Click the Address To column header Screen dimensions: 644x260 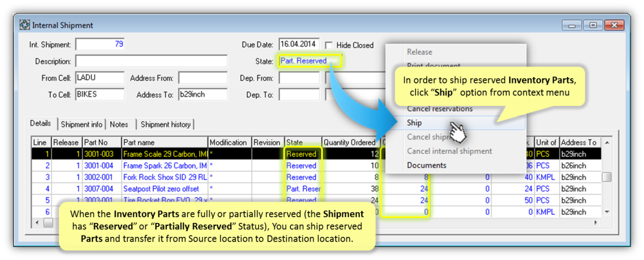pyautogui.click(x=580, y=142)
